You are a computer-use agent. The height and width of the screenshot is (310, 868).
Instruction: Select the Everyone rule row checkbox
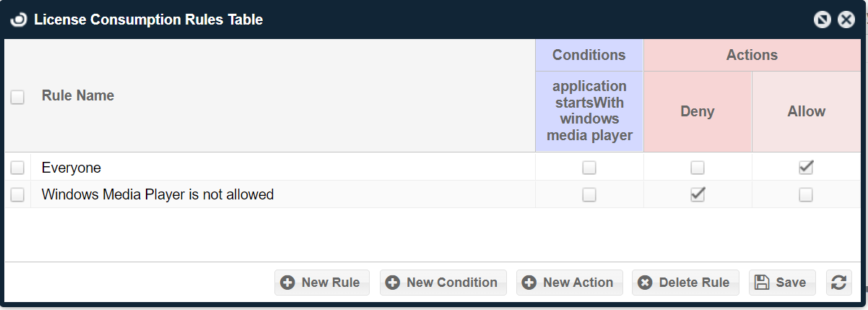coord(17,168)
